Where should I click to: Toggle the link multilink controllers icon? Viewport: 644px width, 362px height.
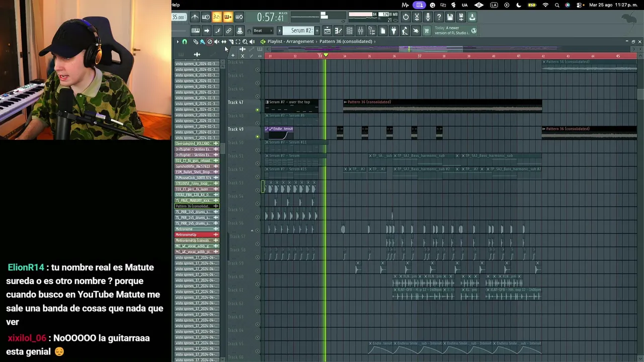[228, 31]
